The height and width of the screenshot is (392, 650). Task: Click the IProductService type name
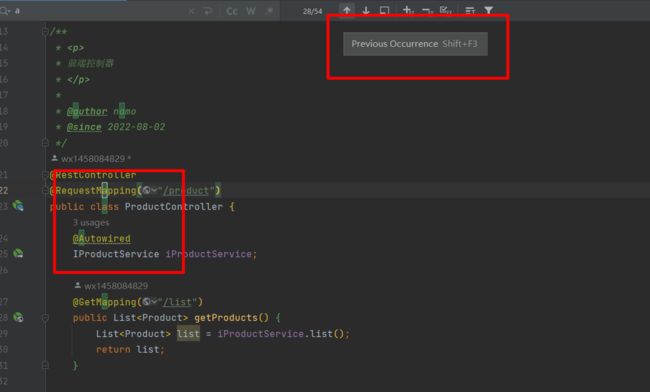116,254
